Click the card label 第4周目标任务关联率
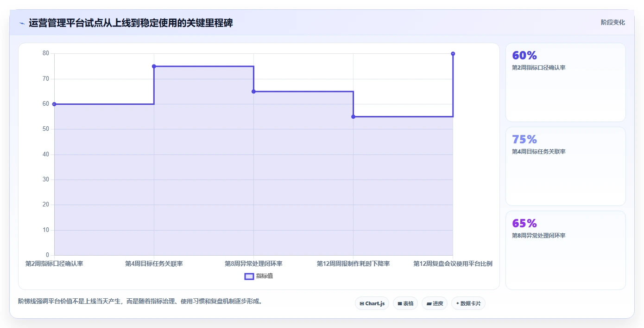 click(x=538, y=152)
